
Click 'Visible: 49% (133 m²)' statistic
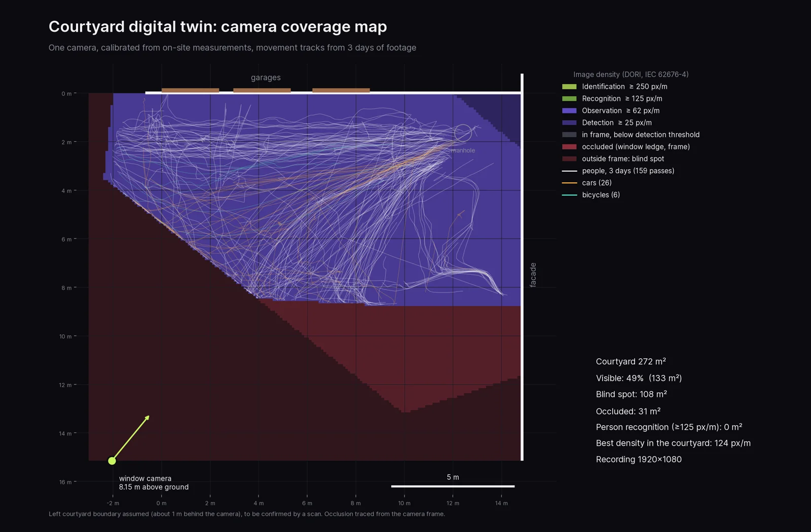click(x=639, y=378)
